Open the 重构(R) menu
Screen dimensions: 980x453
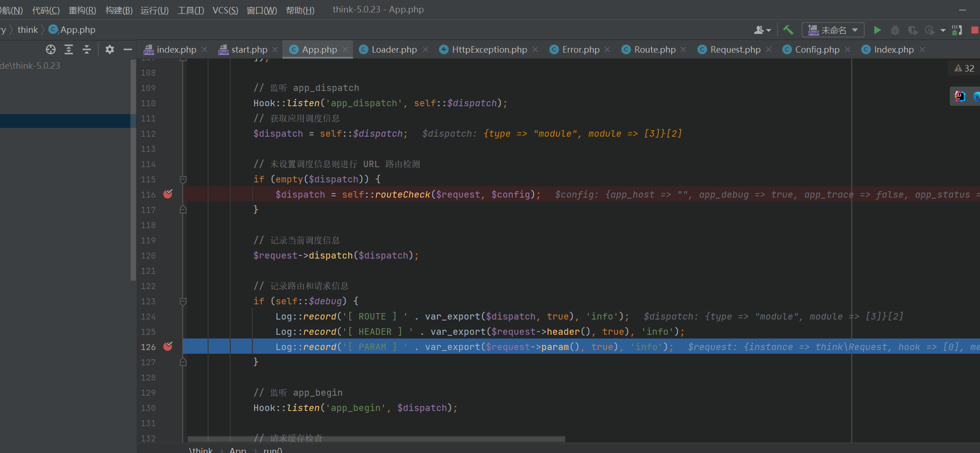[x=82, y=10]
